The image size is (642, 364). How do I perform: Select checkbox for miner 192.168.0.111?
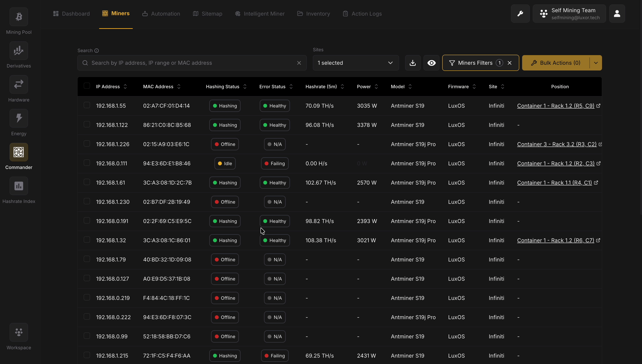(x=87, y=163)
